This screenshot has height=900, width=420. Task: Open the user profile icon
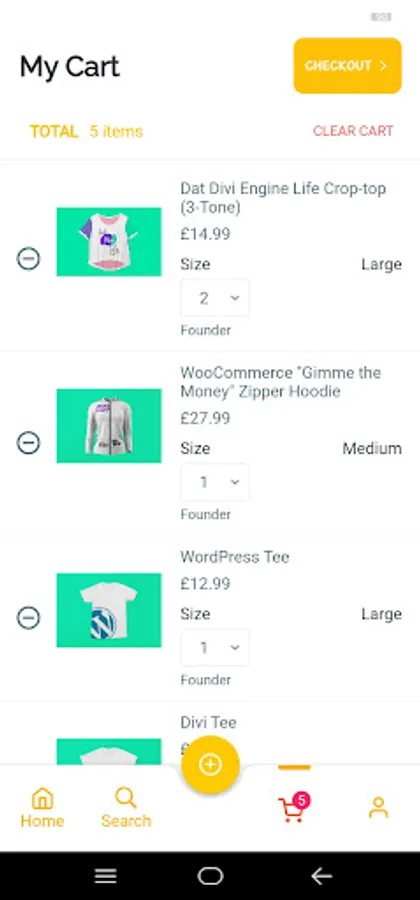pos(378,808)
